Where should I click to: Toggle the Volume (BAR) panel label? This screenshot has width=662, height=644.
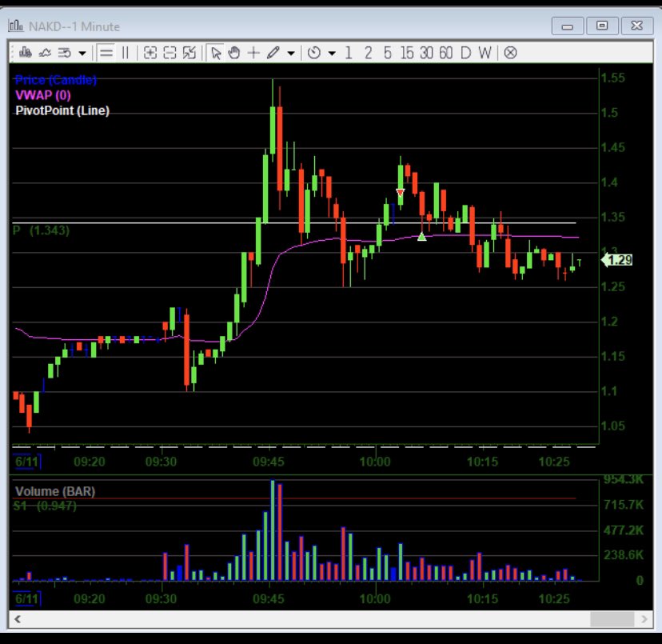point(56,492)
